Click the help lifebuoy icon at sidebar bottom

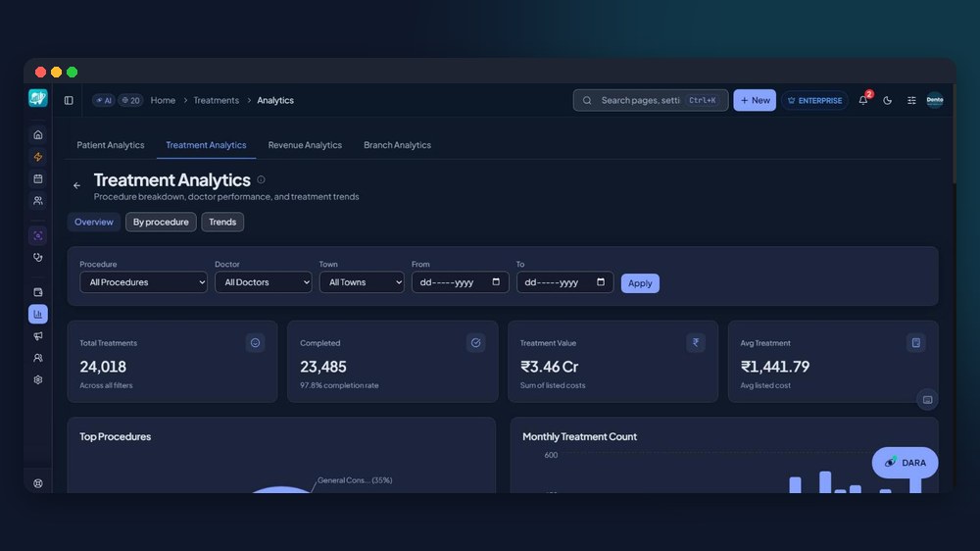pos(38,483)
